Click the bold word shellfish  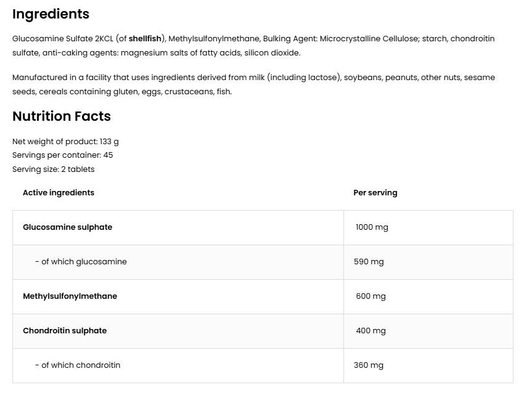click(145, 39)
